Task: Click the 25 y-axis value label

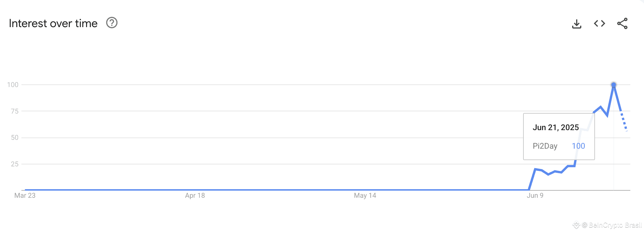Action: (15, 164)
